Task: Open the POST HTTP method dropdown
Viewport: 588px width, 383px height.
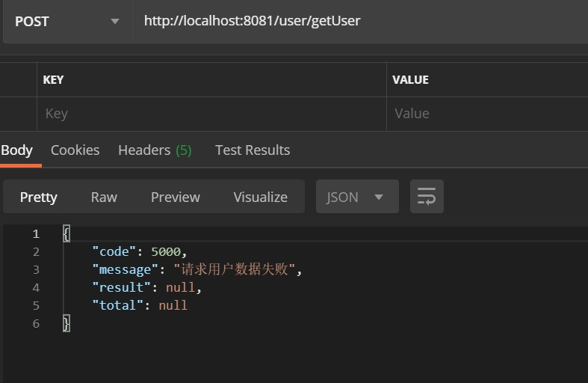Action: (x=68, y=22)
